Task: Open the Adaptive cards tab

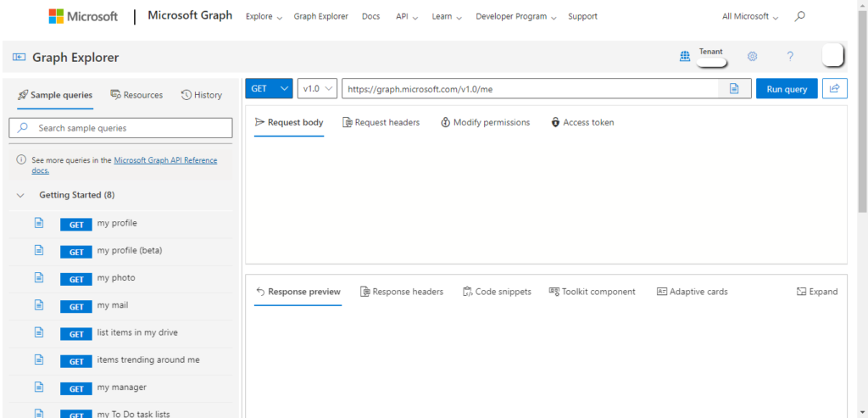Action: coord(692,292)
